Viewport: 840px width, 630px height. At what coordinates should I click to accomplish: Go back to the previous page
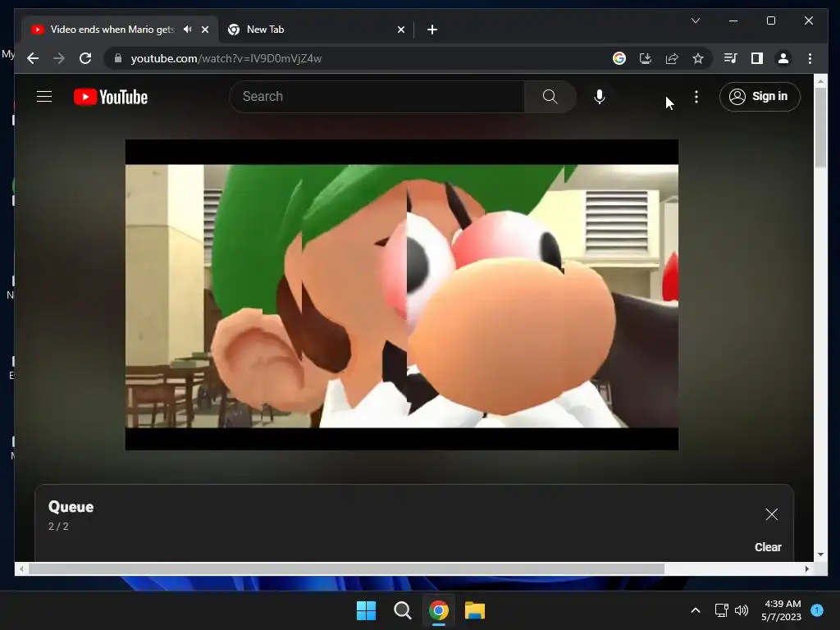coord(33,58)
